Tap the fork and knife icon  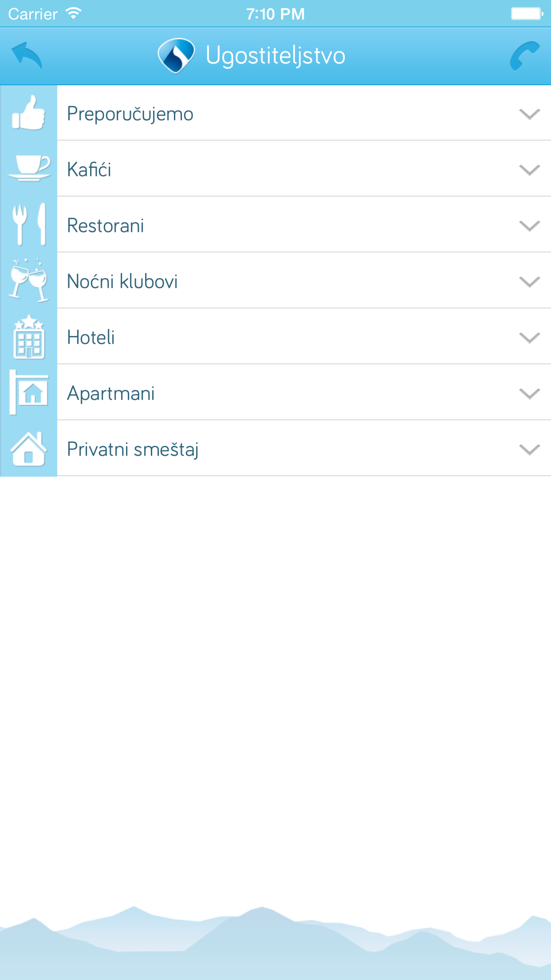29,225
